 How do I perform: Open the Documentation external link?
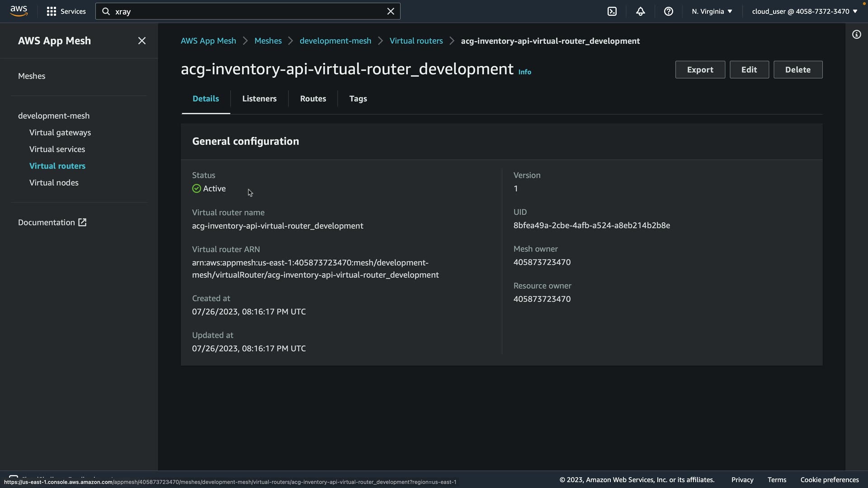[52, 222]
